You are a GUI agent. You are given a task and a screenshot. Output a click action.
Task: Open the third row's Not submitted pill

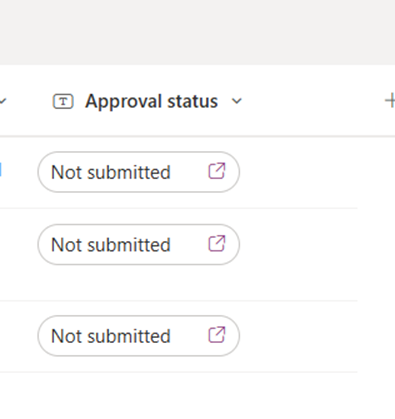[x=138, y=336]
